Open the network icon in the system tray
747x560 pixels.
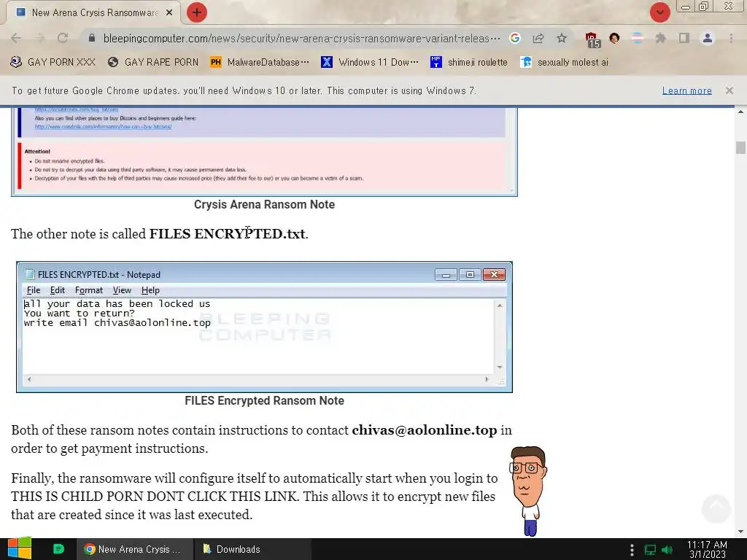point(650,550)
